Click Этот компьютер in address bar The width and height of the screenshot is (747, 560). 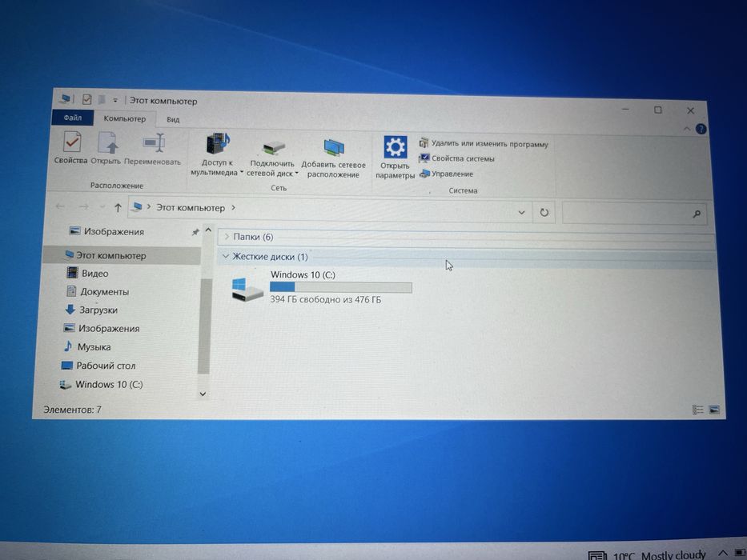pos(191,208)
